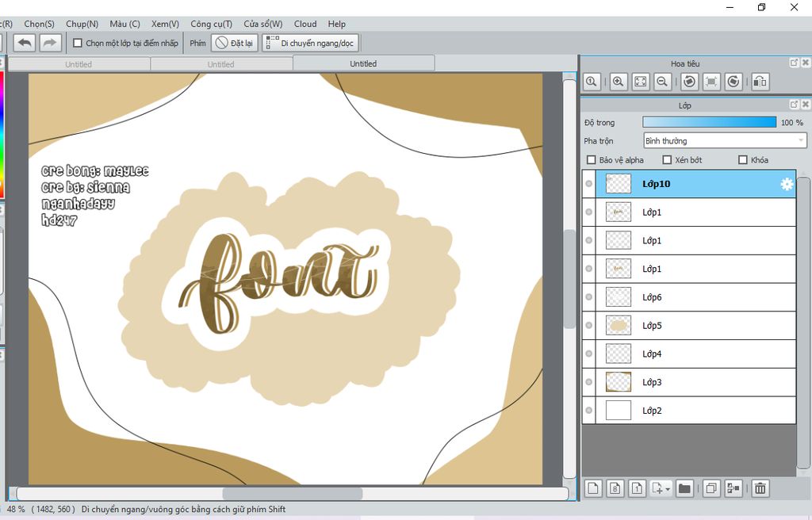Image resolution: width=812 pixels, height=520 pixels.
Task: Toggle visibility of layer Lớp4
Action: (x=589, y=354)
